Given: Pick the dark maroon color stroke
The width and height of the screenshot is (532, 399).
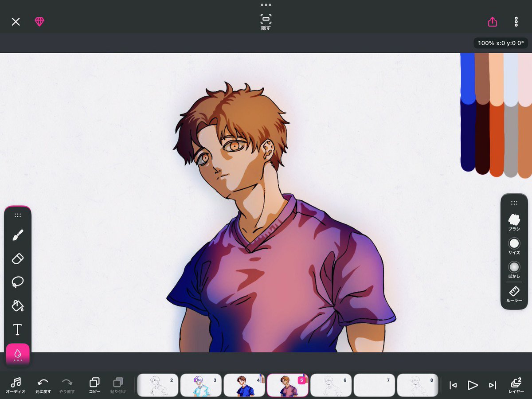Looking at the screenshot, I should 482,138.
